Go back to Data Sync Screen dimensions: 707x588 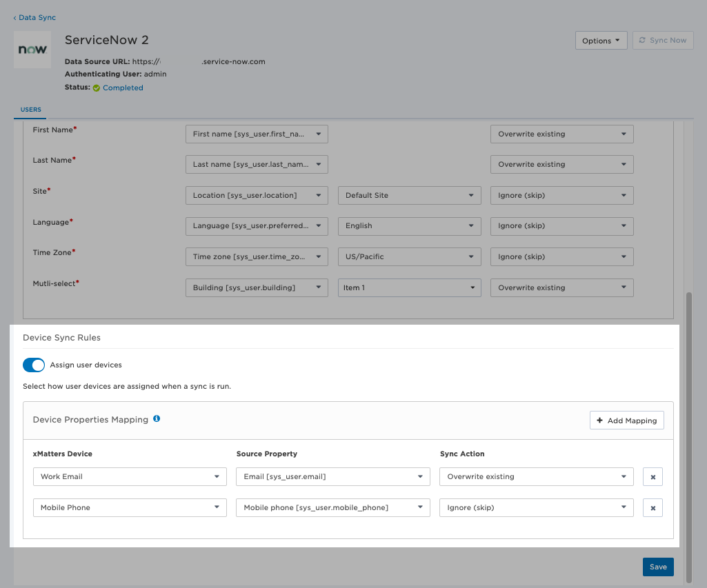click(34, 17)
